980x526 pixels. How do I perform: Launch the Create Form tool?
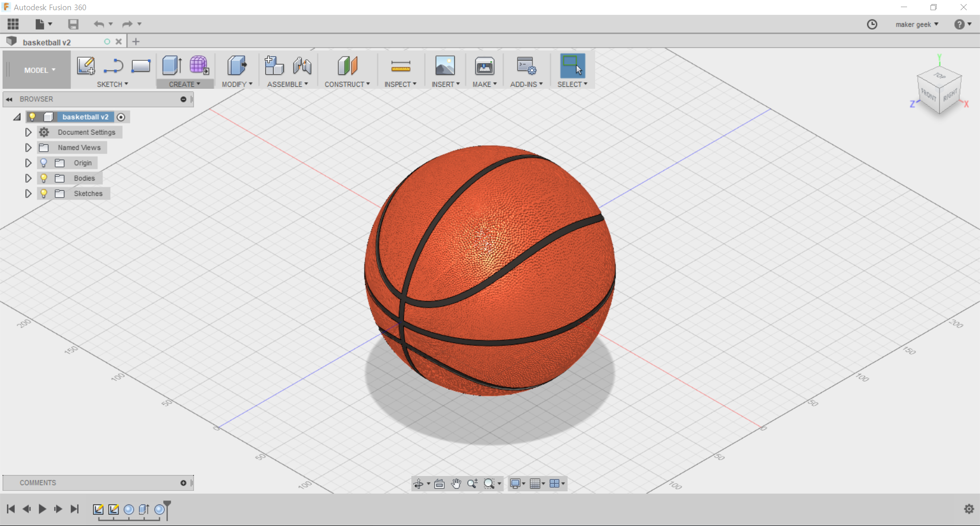click(199, 66)
